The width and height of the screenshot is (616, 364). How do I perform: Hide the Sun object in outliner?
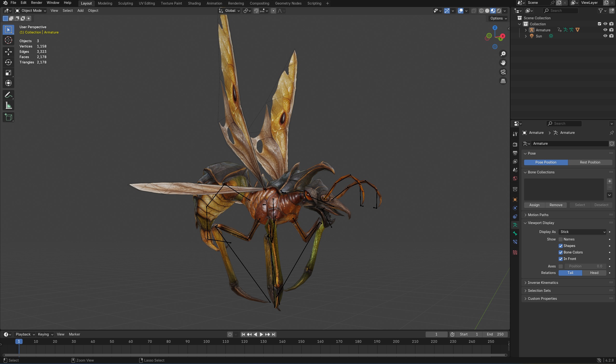click(x=605, y=36)
